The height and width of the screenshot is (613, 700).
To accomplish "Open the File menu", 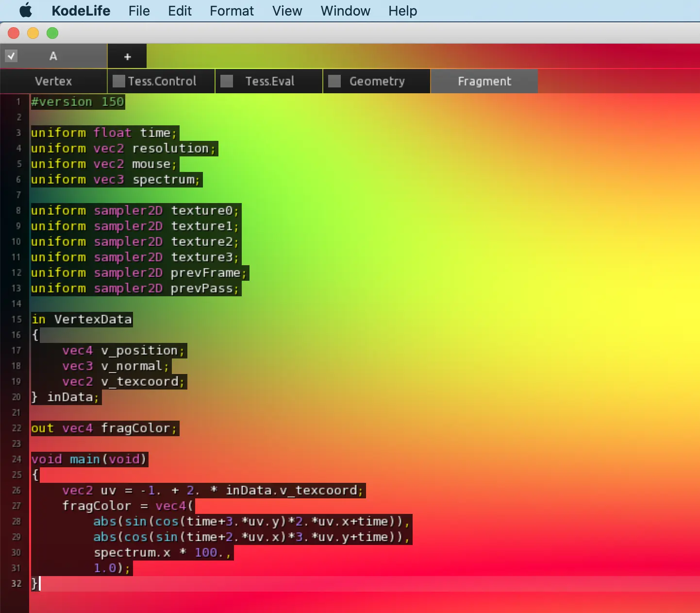I will pos(139,11).
